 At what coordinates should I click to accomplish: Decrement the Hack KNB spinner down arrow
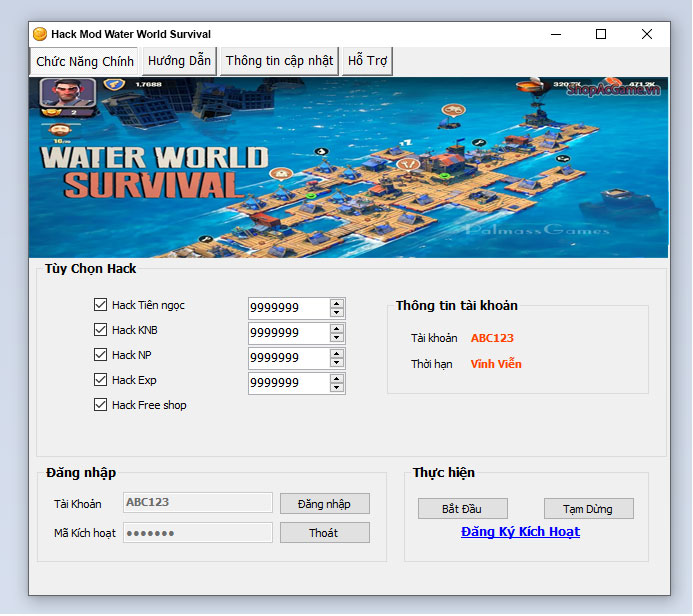337,338
